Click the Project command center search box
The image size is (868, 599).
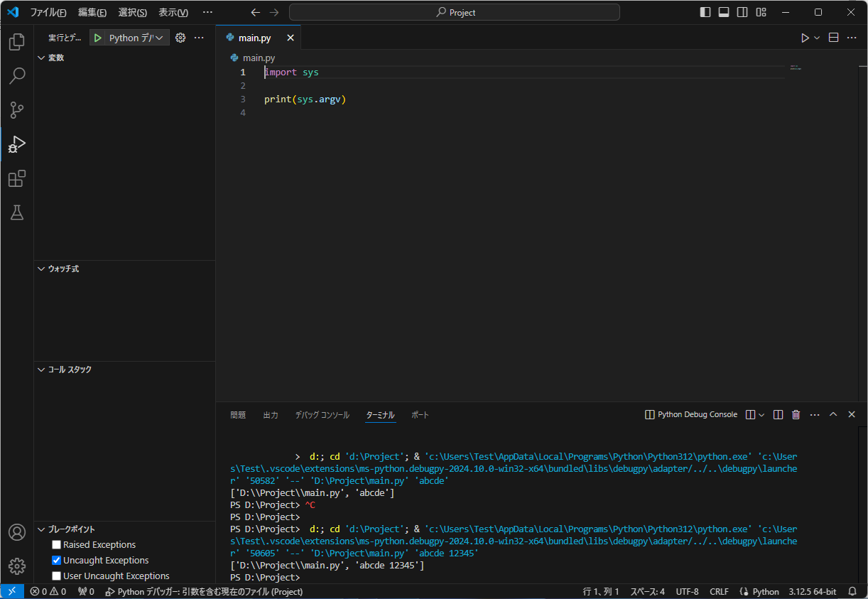point(455,12)
